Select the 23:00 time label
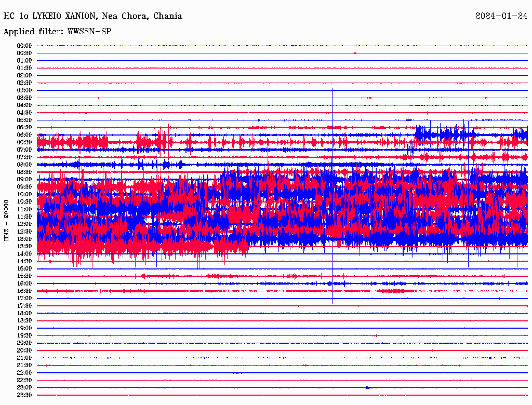532x405 pixels. [x=24, y=388]
